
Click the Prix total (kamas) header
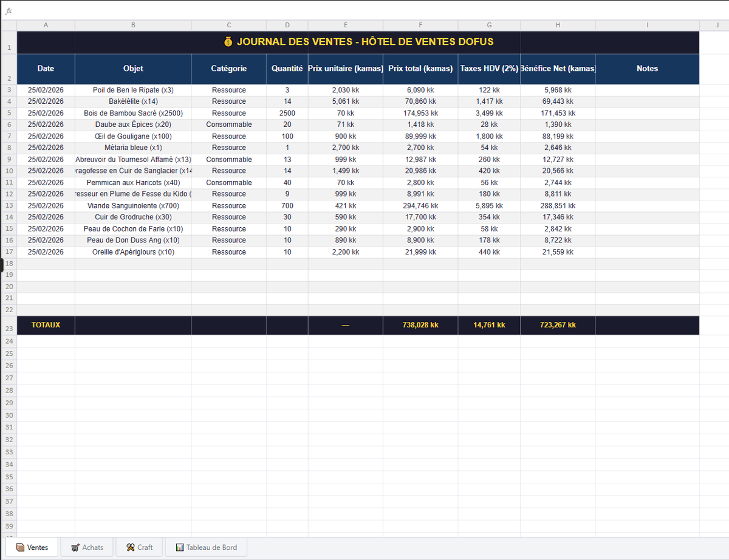click(421, 69)
